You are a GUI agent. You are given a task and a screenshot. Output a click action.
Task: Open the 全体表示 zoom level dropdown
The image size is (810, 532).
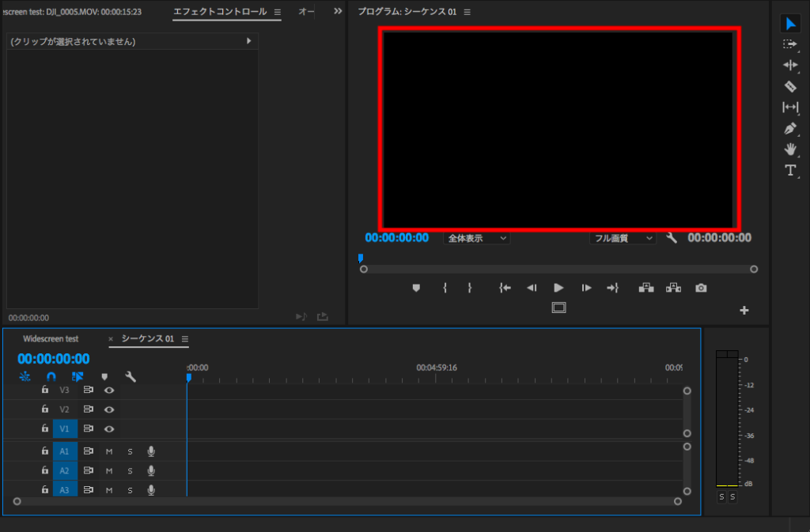[476, 238]
